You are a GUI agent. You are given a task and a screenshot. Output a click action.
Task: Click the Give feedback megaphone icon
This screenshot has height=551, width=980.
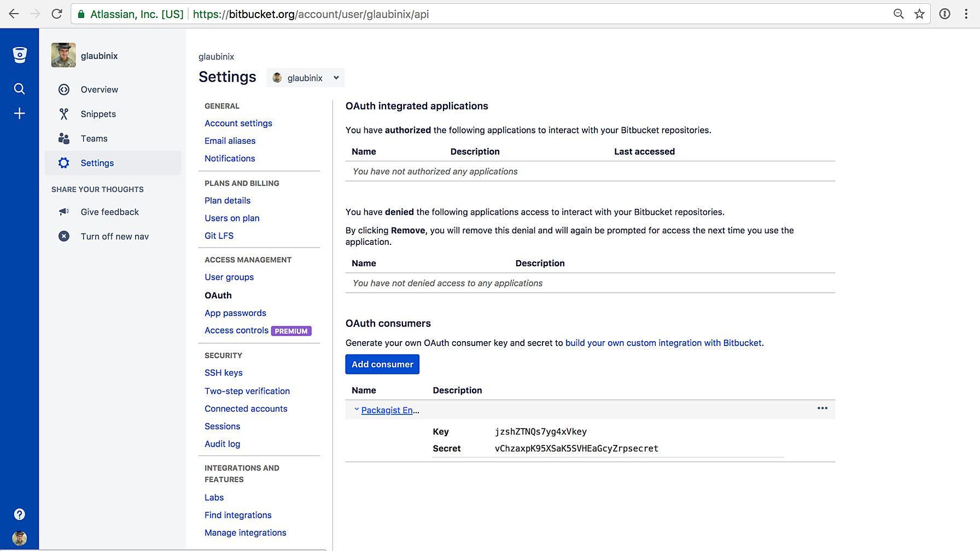pos(64,212)
